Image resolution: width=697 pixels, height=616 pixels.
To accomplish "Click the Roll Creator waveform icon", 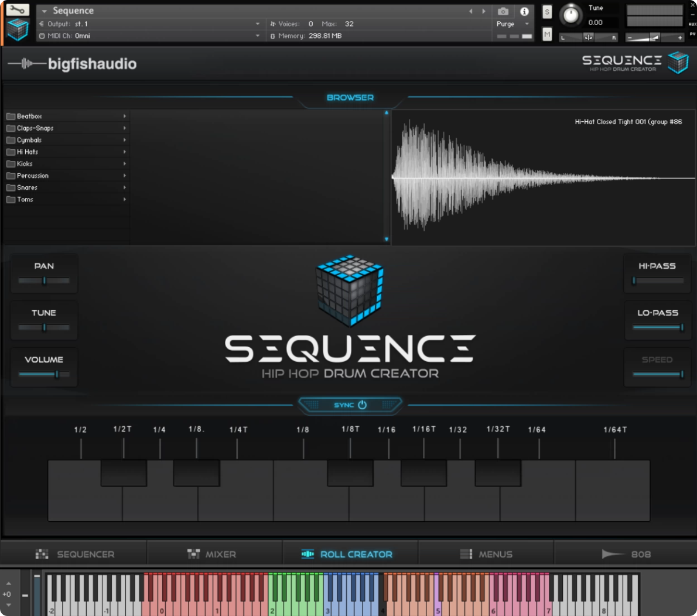I will (307, 554).
